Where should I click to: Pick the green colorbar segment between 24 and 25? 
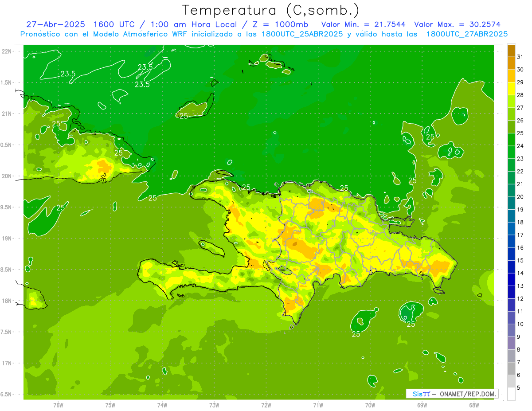511,140
